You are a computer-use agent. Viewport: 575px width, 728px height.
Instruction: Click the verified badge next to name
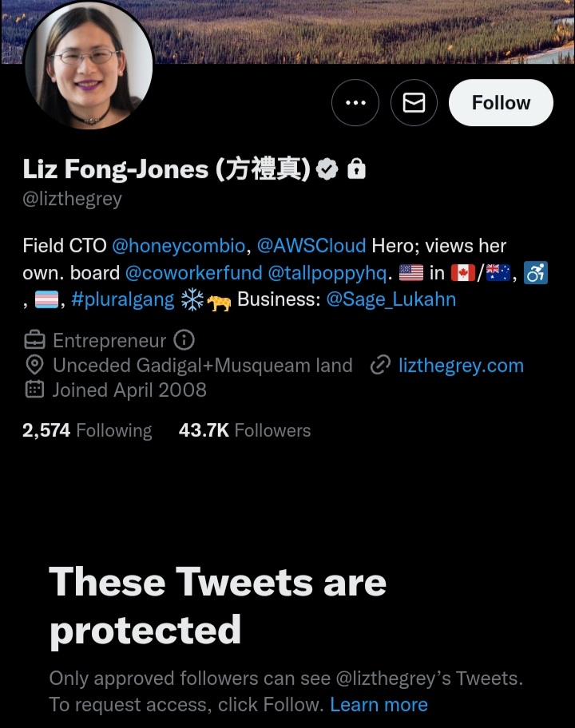pos(327,169)
